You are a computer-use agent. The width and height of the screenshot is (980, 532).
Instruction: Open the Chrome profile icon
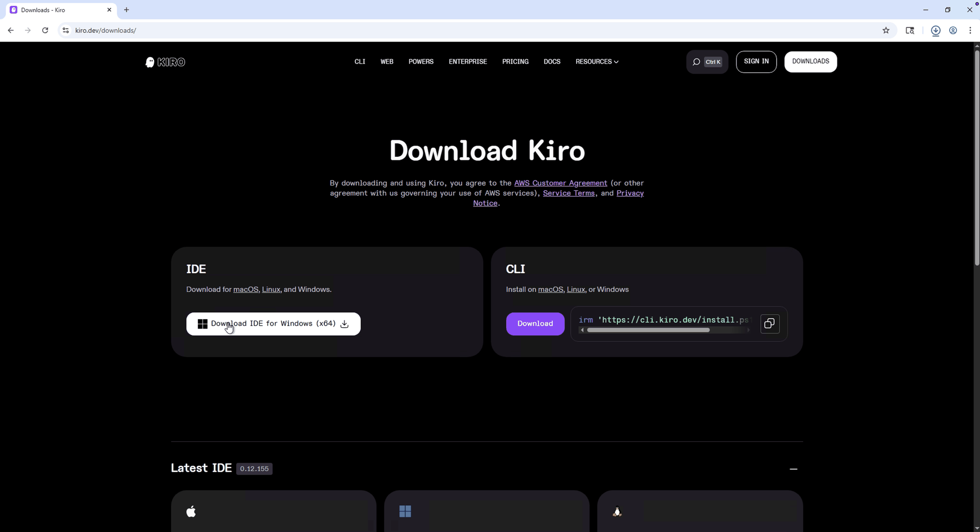[x=953, y=30]
